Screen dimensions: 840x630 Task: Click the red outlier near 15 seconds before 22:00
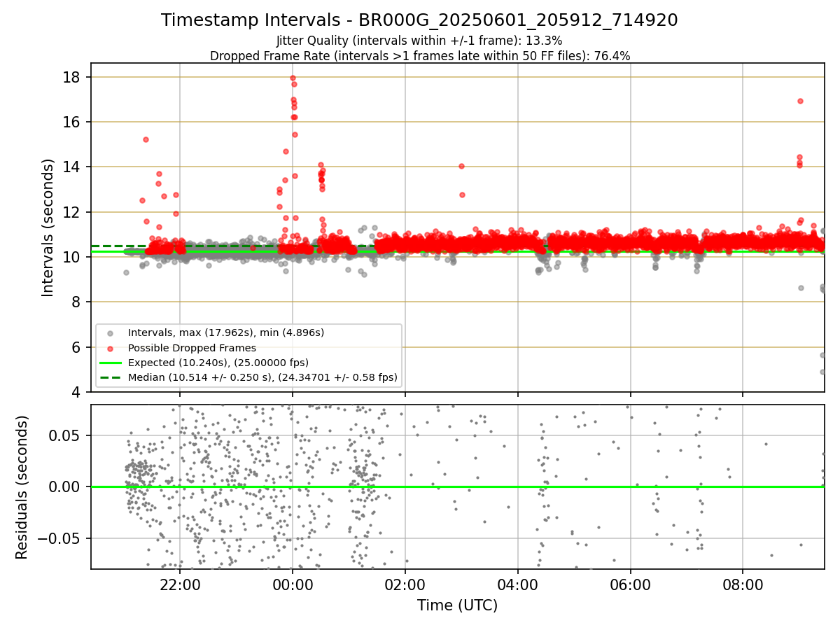[x=146, y=139]
